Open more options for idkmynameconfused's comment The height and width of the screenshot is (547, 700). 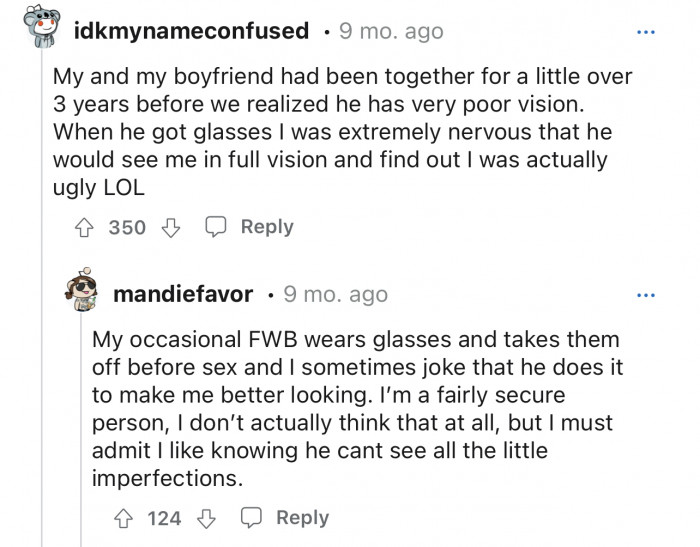pos(646,31)
